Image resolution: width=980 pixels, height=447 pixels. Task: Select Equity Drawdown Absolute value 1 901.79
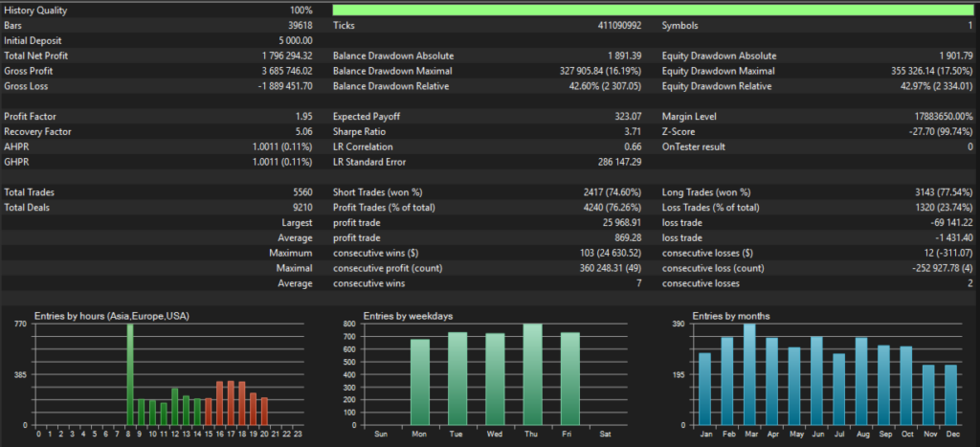click(x=956, y=56)
